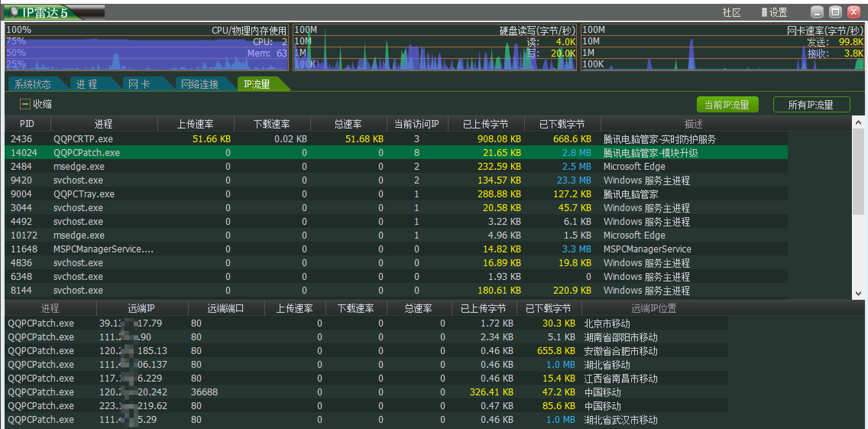Sort by upper 已下载字节 column header
Image resolution: width=868 pixels, height=429 pixels.
[562, 124]
